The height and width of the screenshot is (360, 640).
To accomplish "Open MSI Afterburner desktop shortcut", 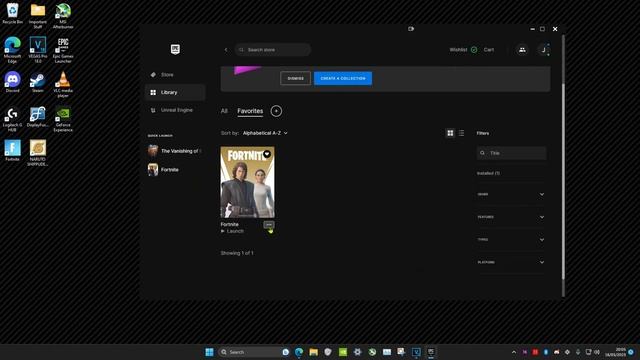I will (63, 16).
